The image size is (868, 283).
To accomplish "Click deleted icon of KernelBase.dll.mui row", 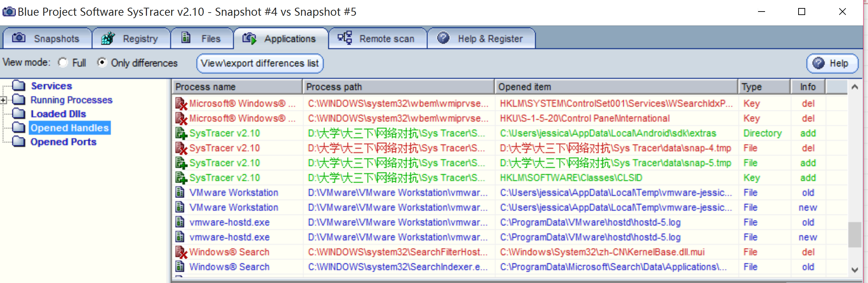I will [x=181, y=252].
